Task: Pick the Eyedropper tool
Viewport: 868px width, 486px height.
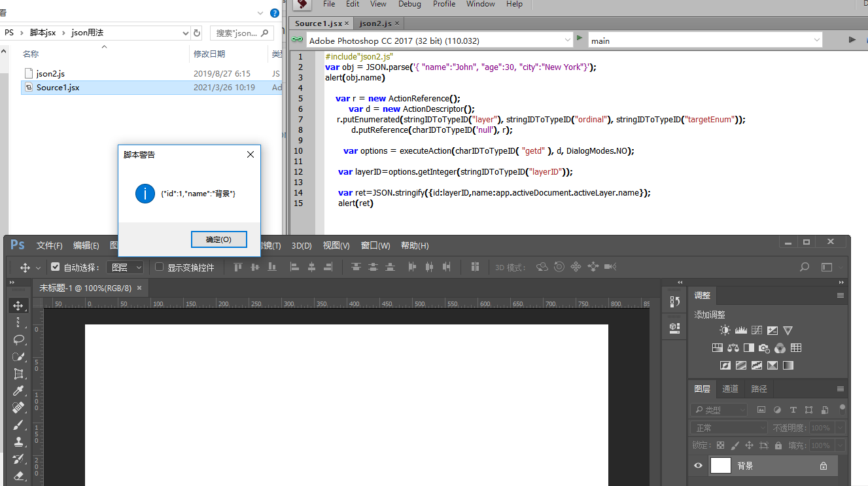Action: tap(18, 390)
